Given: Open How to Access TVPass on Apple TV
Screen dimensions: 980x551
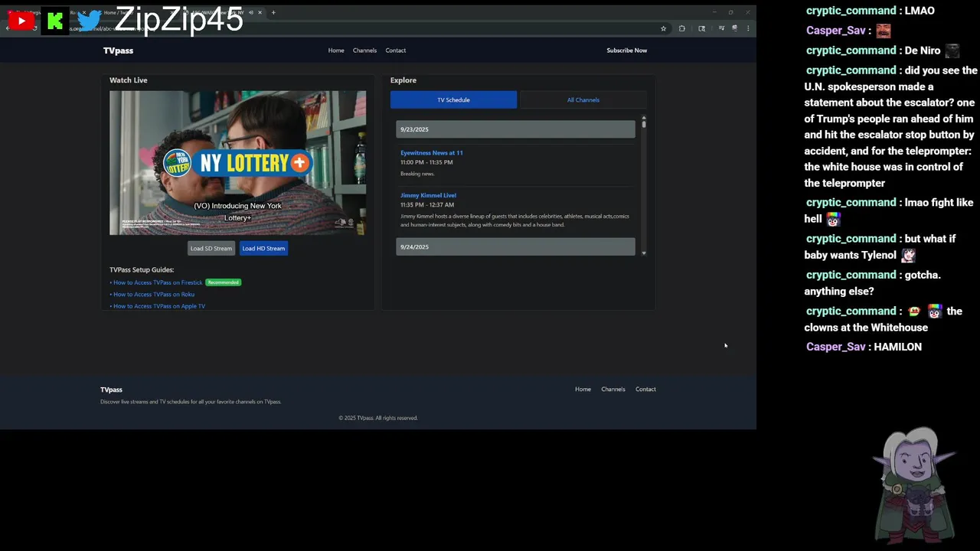Looking at the screenshot, I should (x=159, y=306).
